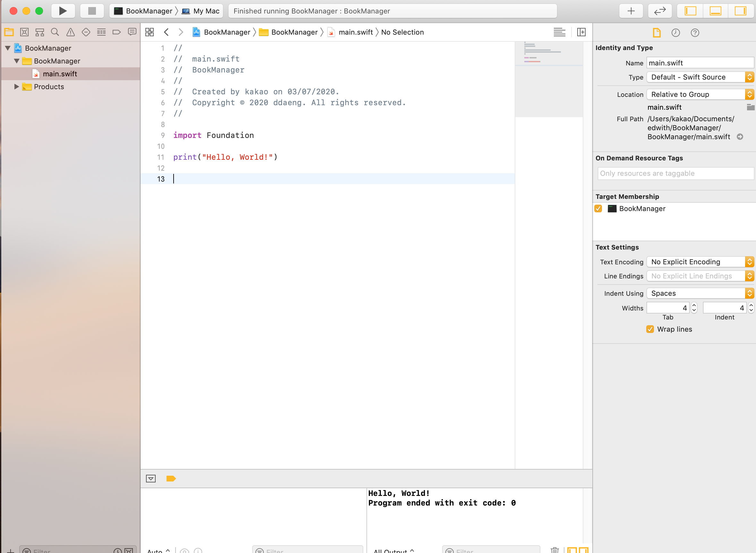
Task: Click the Library plus button
Action: click(x=631, y=11)
